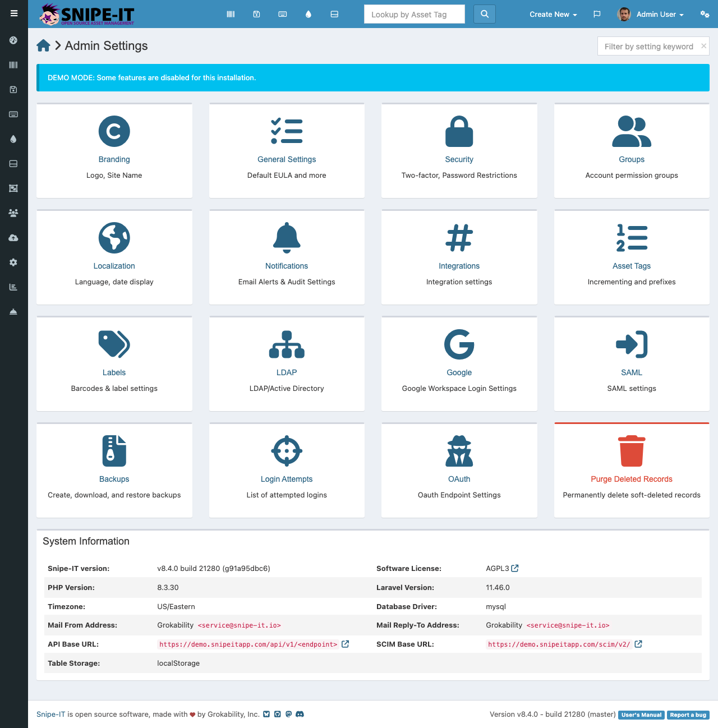Toggle the hamburger sidebar menu
This screenshot has height=728, width=718.
click(13, 13)
